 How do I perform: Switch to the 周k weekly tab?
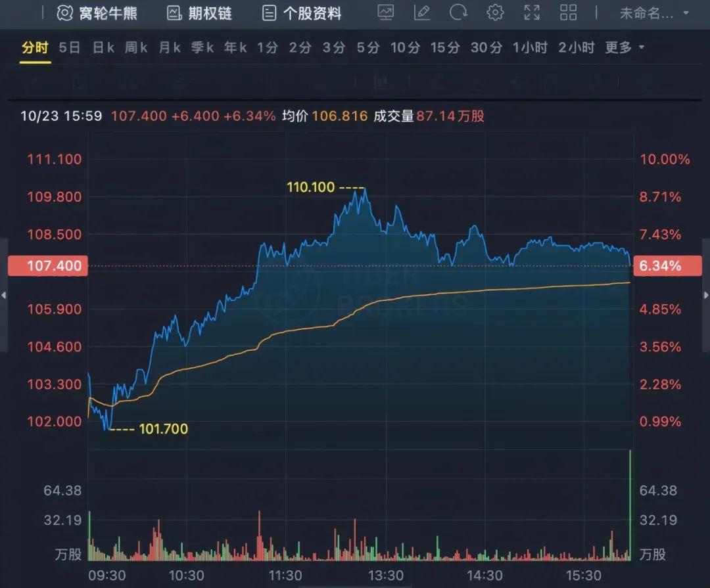(x=136, y=47)
